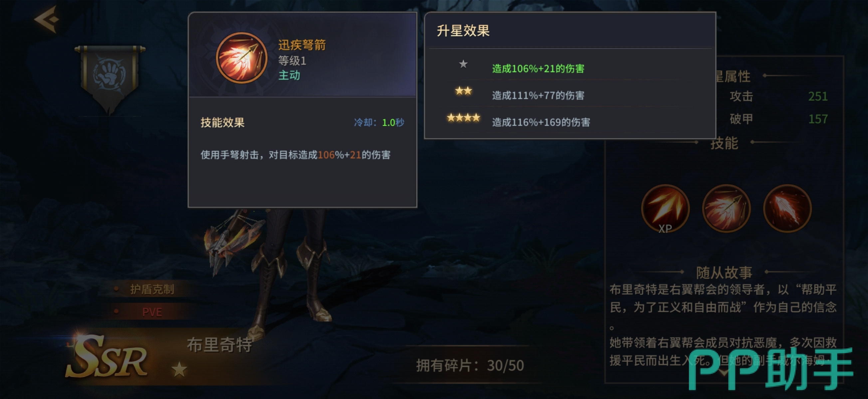Tap the 随从故事 section header
Image resolution: width=868 pixels, height=399 pixels.
tap(724, 272)
